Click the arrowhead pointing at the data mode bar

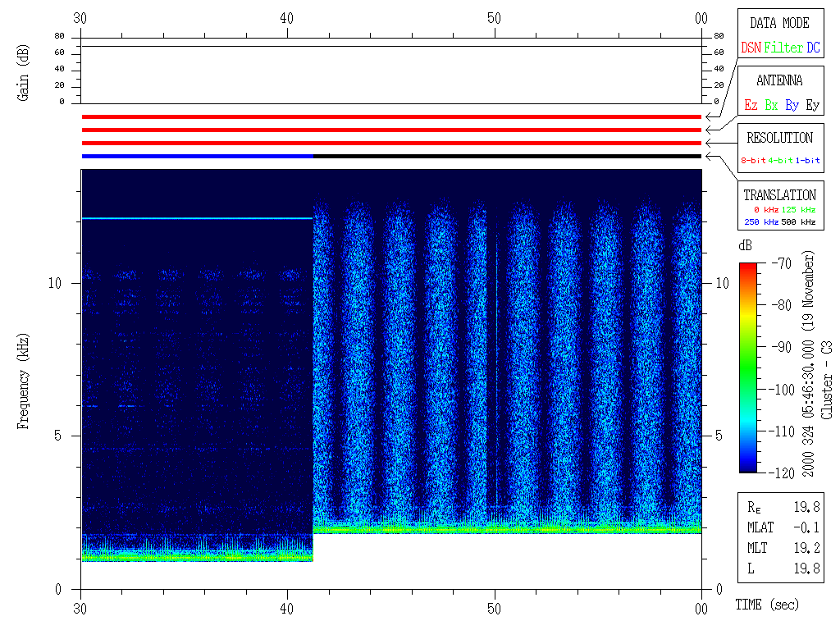(x=707, y=117)
